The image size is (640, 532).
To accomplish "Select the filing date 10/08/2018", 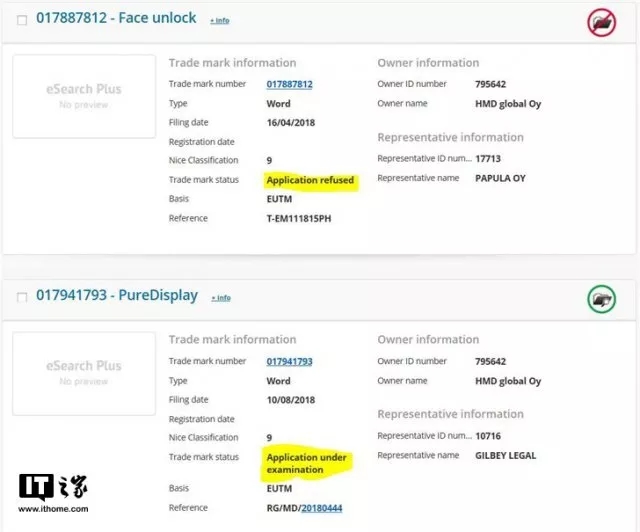I will (291, 400).
